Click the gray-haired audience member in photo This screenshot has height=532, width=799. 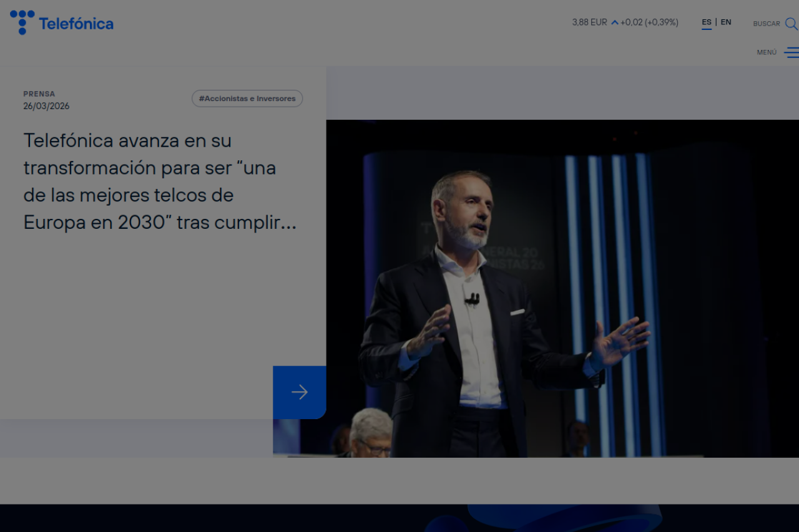(371, 432)
